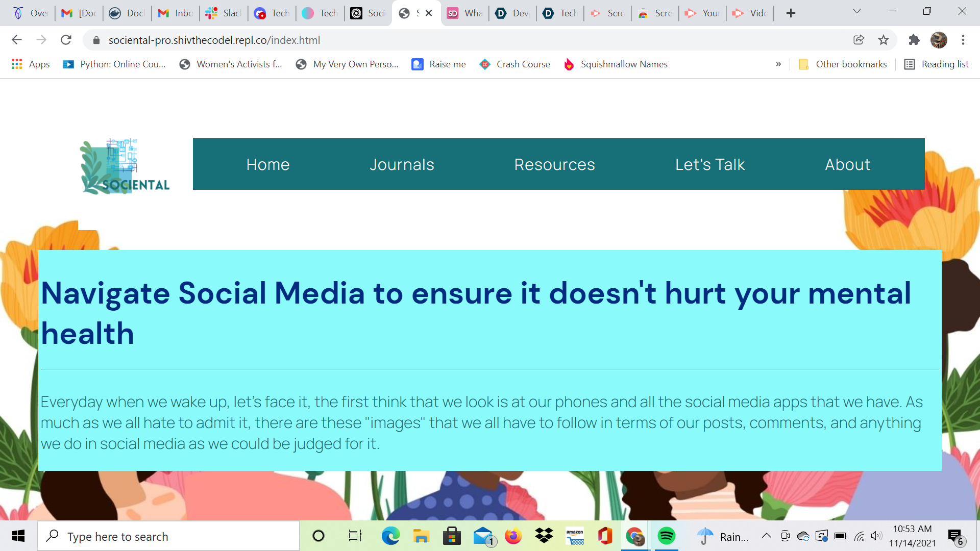Bookmark this page with the star icon

coord(884,40)
